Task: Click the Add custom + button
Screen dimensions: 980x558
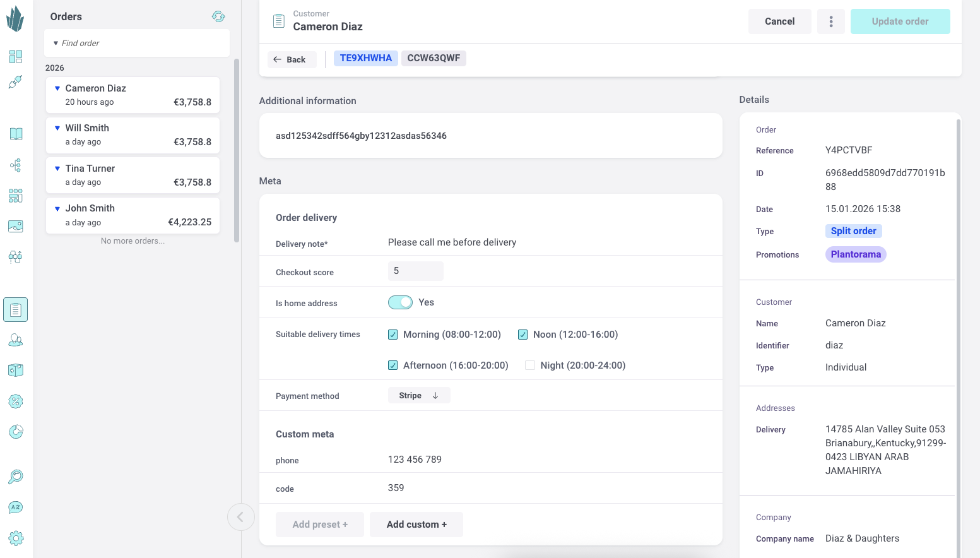Action: (416, 525)
